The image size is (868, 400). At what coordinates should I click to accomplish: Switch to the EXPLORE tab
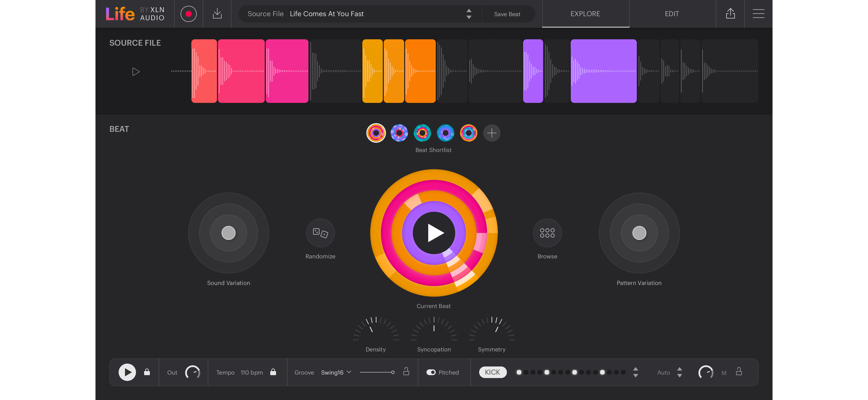(585, 14)
